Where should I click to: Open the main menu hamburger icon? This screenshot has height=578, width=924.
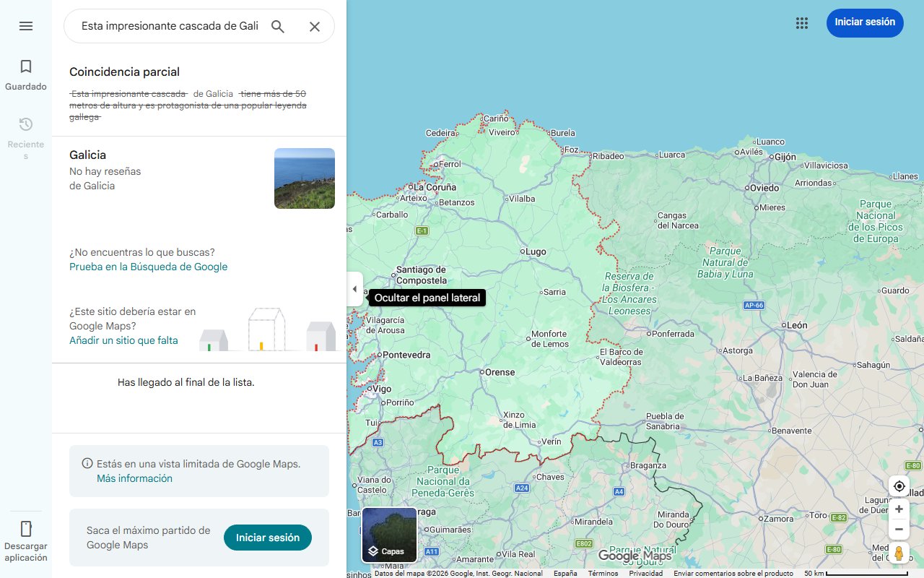pyautogui.click(x=26, y=26)
